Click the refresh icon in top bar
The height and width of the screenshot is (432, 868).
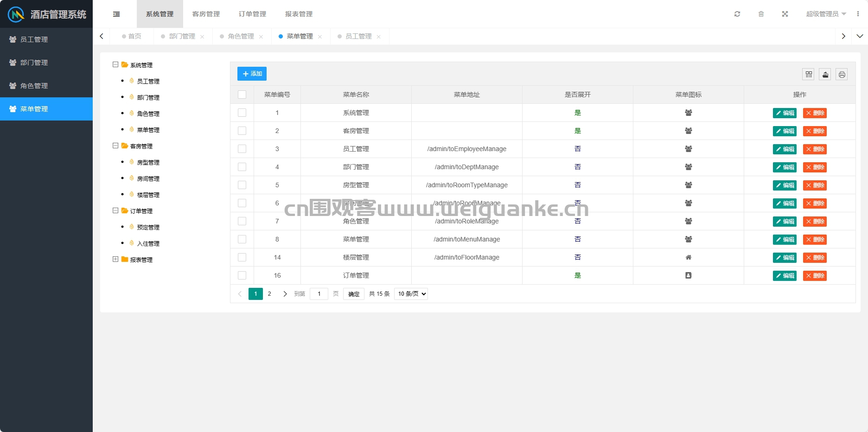(737, 14)
